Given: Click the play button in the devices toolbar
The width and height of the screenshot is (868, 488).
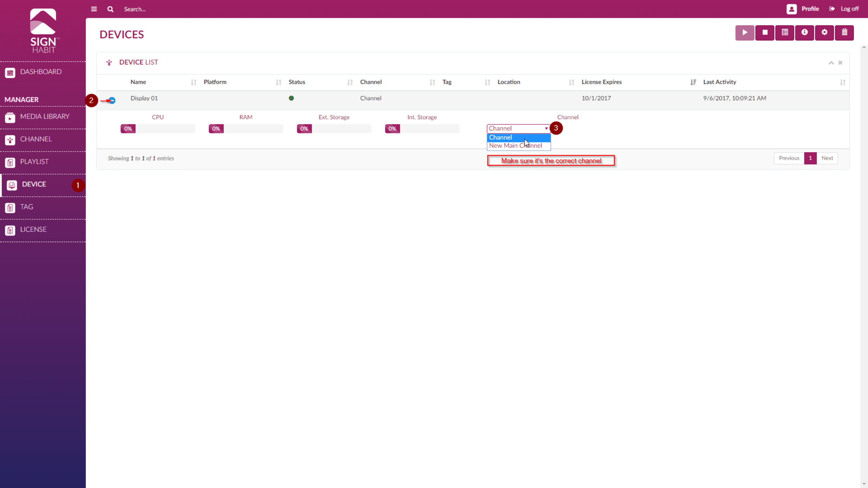Looking at the screenshot, I should pyautogui.click(x=745, y=33).
